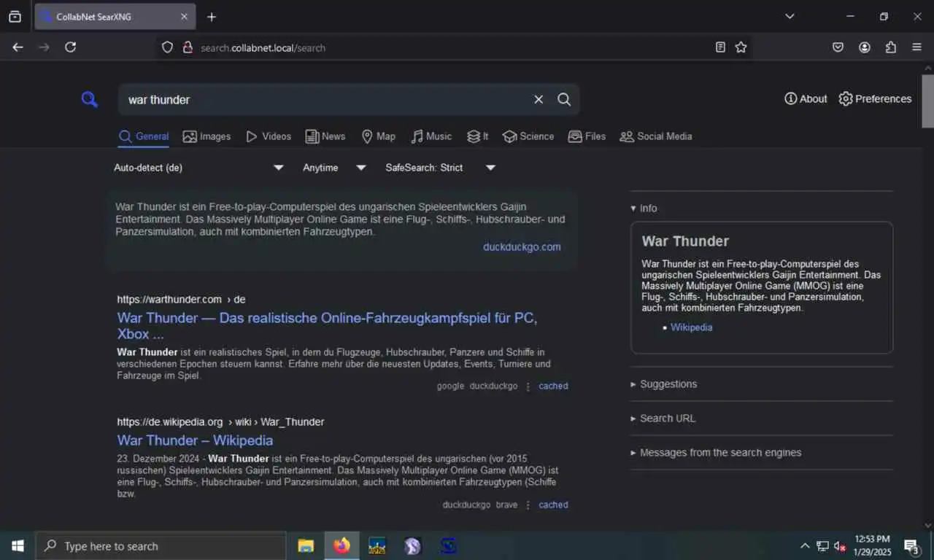The height and width of the screenshot is (560, 934).
Task: Switch to Map tab
Action: 379,136
